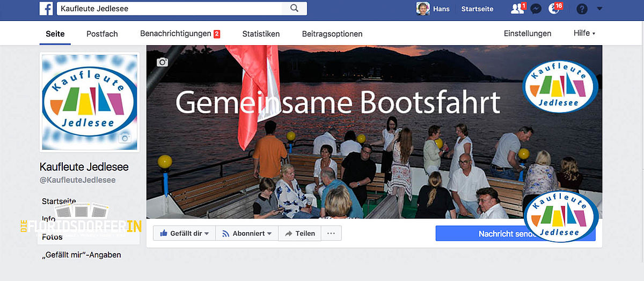Click the Nachricht senden button
Image resolution: width=644 pixels, height=281 pixels.
coord(515,233)
